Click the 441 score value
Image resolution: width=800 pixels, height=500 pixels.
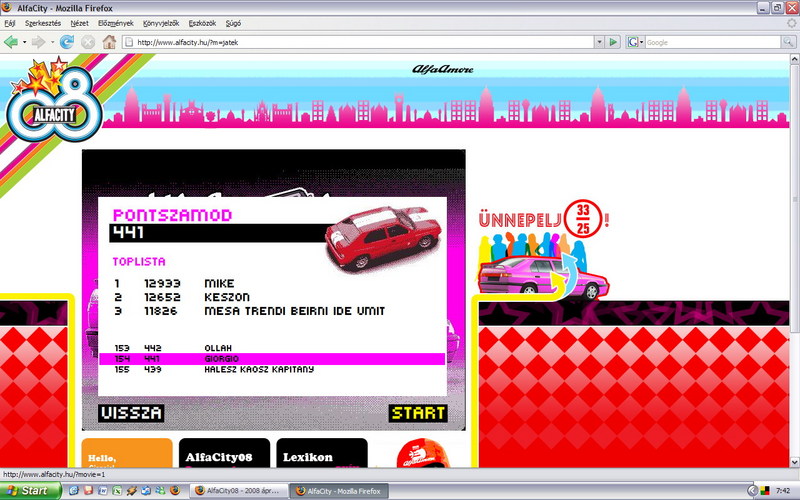point(129,233)
